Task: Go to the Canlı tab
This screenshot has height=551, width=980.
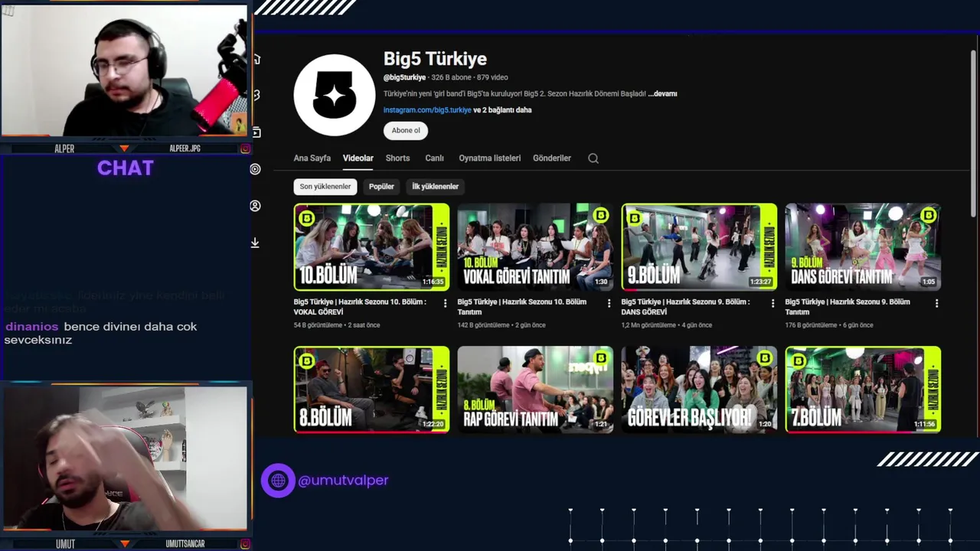Action: pyautogui.click(x=434, y=158)
